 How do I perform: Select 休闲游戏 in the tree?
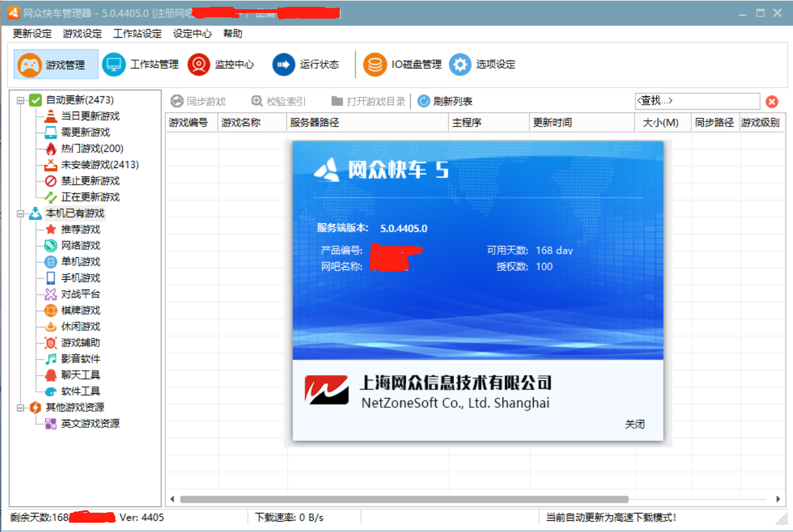point(81,327)
